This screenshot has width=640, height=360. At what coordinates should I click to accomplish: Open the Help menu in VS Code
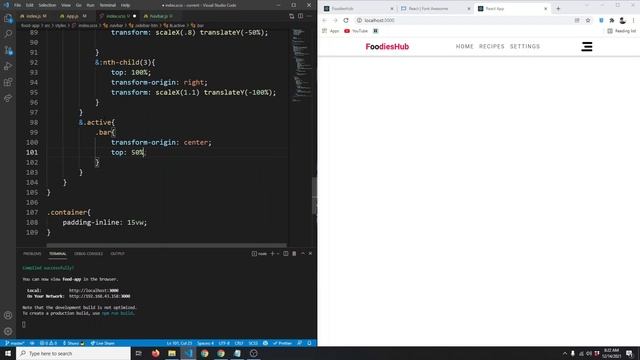click(x=125, y=5)
